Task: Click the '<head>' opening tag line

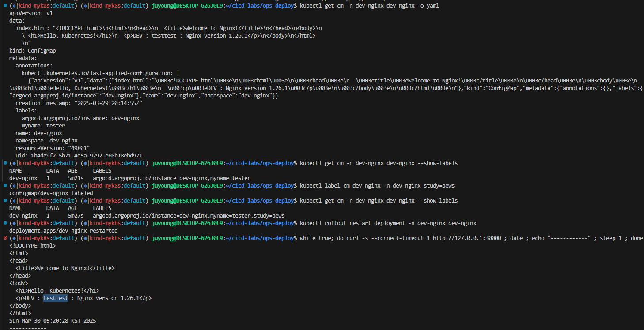Action: (x=19, y=261)
